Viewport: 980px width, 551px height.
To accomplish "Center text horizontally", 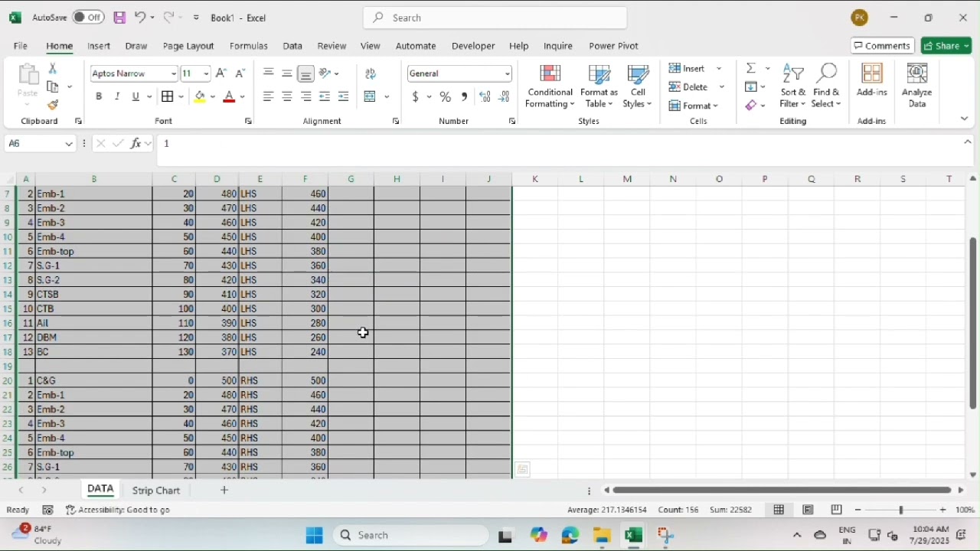I will point(287,96).
